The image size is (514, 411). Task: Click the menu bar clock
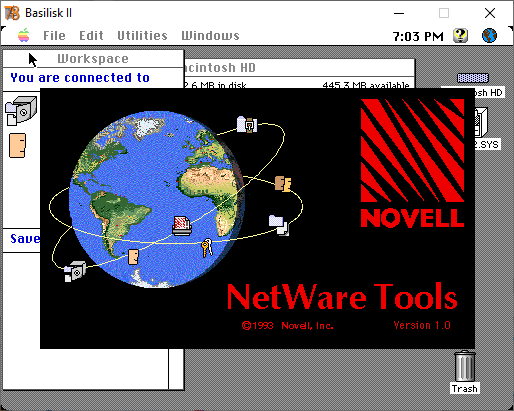(x=418, y=36)
